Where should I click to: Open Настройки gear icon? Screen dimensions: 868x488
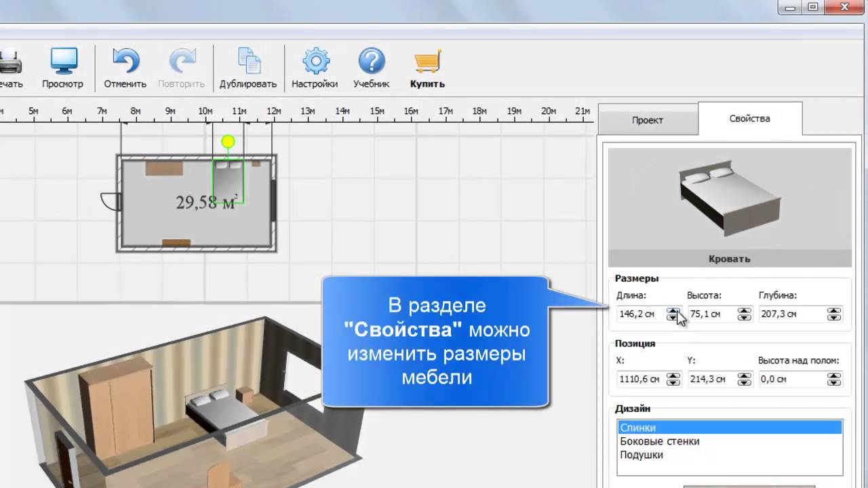click(x=315, y=62)
